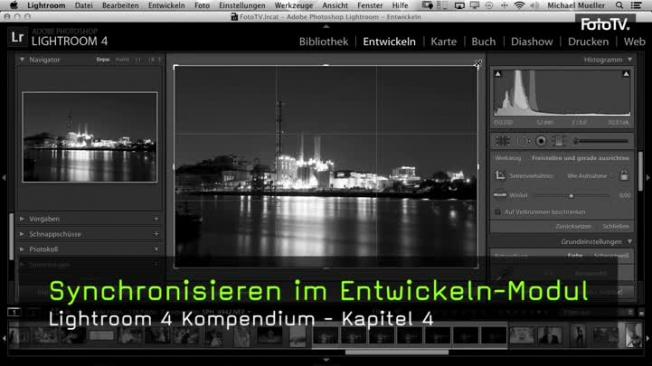Screen dimensions: 652x366
Task: Adjust the Winkel angle slider handle
Action: (x=571, y=195)
